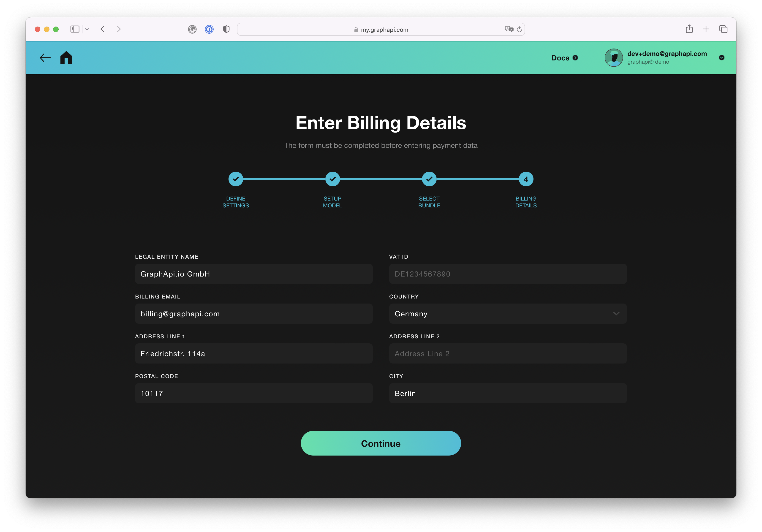
Task: Expand the account dropdown caret
Action: [721, 58]
